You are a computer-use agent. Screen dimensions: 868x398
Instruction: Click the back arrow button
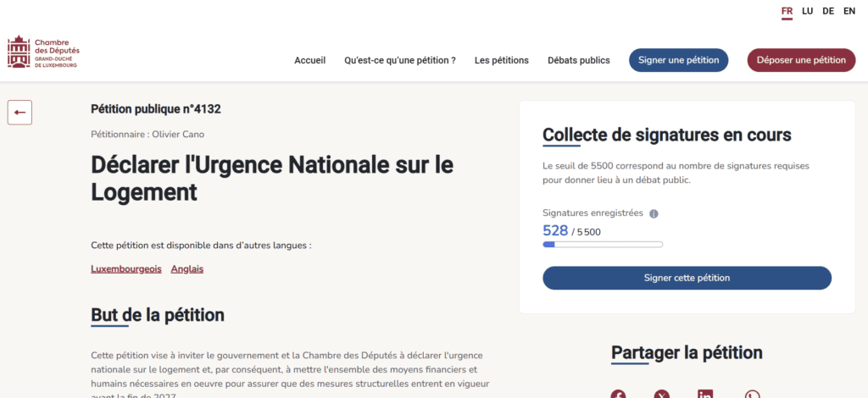point(19,113)
